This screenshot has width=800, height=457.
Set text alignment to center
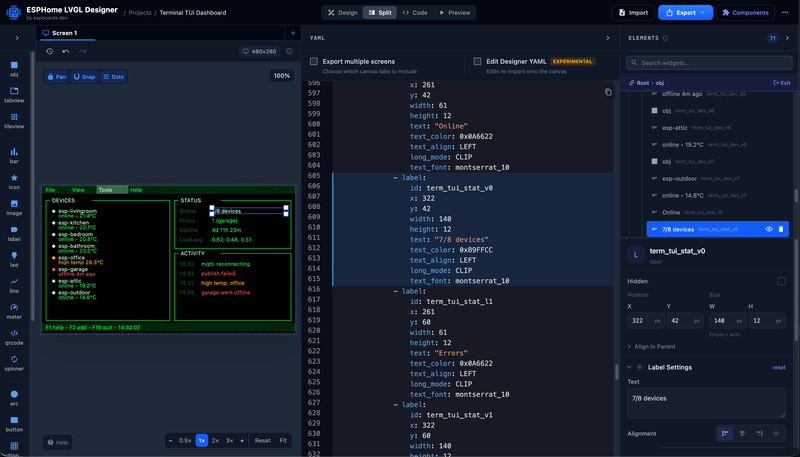tap(742, 434)
